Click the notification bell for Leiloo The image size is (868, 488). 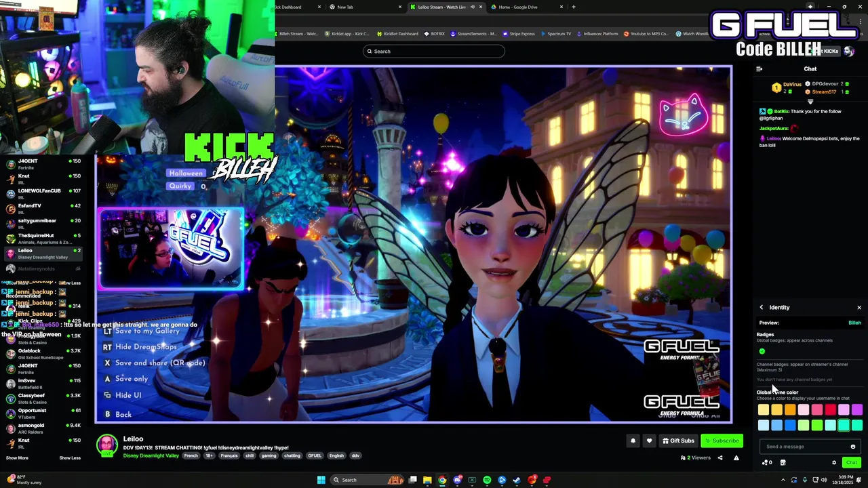[633, 441]
